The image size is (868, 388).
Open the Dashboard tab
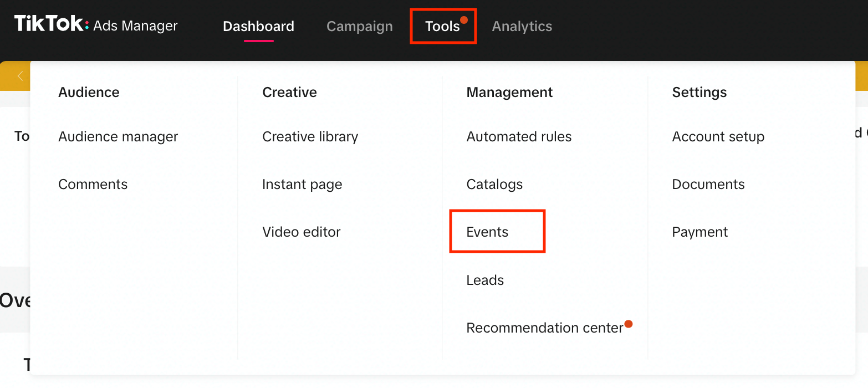click(x=258, y=26)
